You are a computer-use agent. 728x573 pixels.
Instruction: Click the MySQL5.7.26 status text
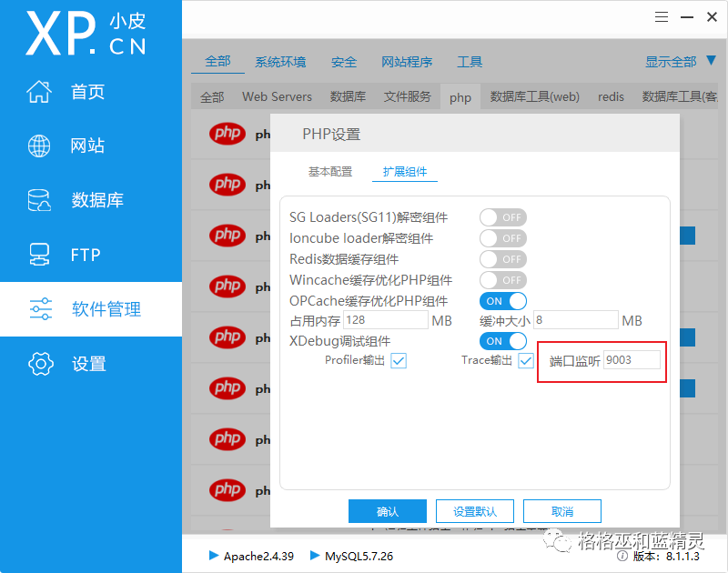coord(359,556)
